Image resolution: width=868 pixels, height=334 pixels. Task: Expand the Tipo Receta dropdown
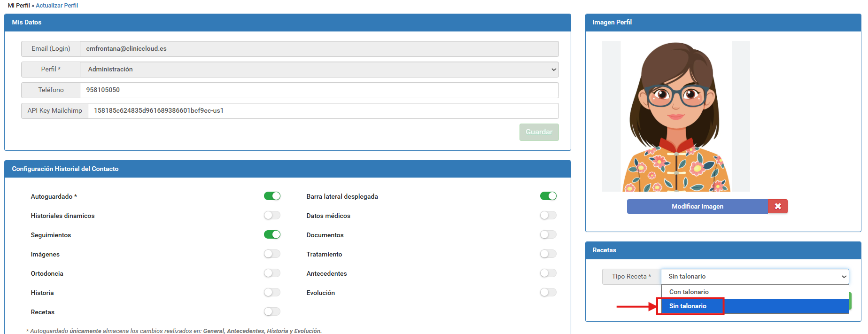[x=754, y=277]
